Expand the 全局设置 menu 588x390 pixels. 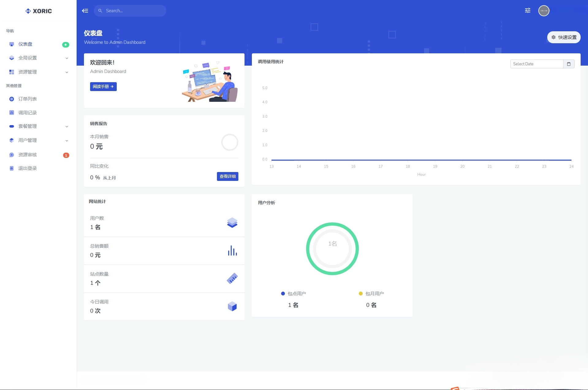[66, 58]
